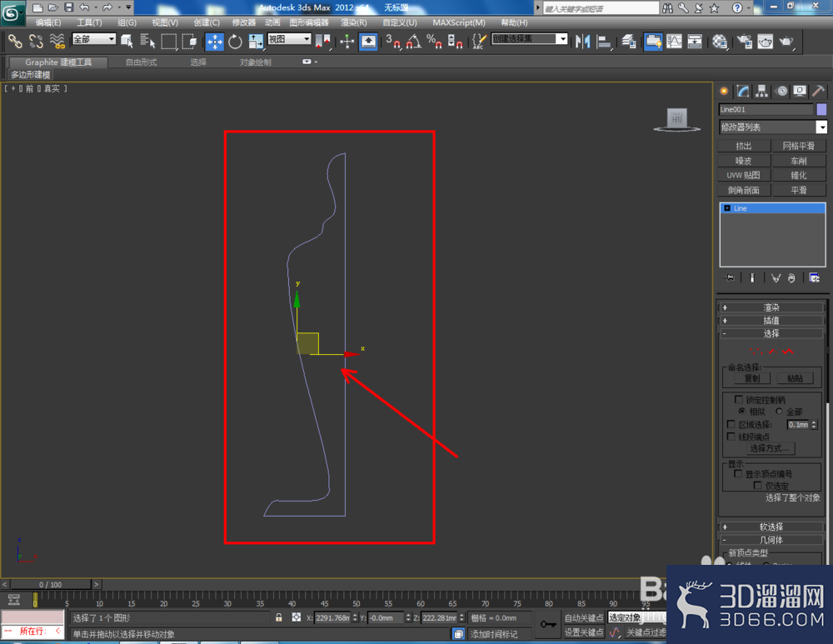Image resolution: width=833 pixels, height=644 pixels.
Task: Click the 自动关键点 button
Action: pos(584,617)
